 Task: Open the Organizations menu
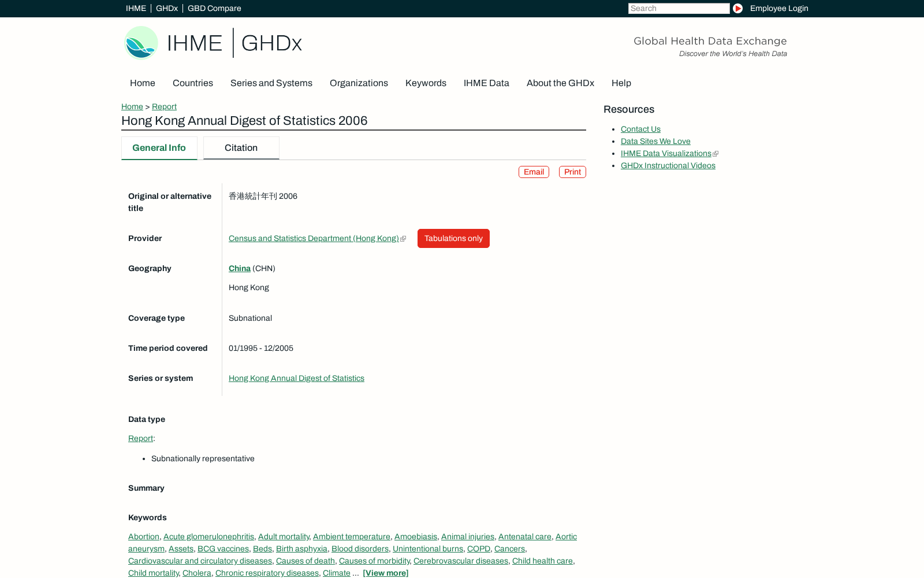(359, 83)
